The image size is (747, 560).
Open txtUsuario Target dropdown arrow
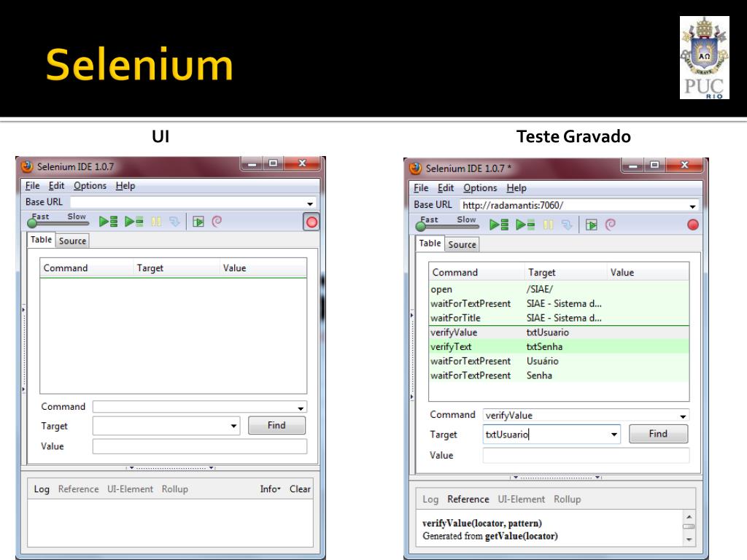point(614,435)
